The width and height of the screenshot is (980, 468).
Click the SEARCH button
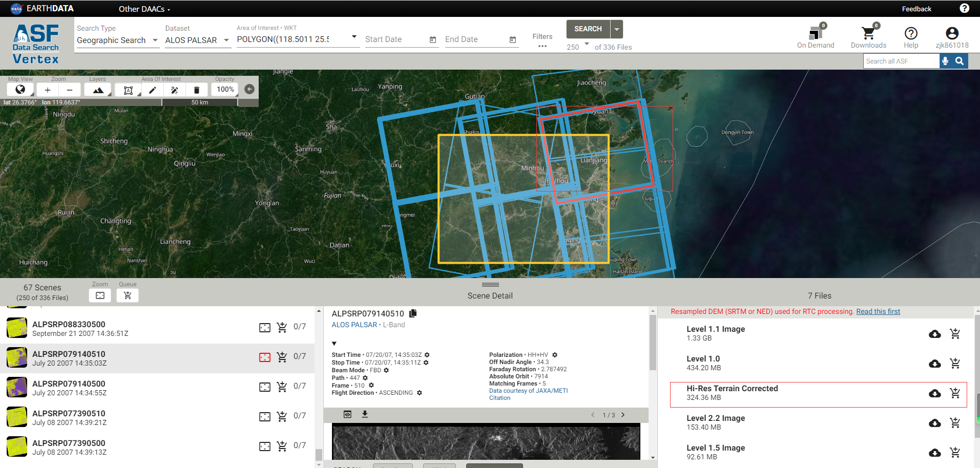point(588,29)
